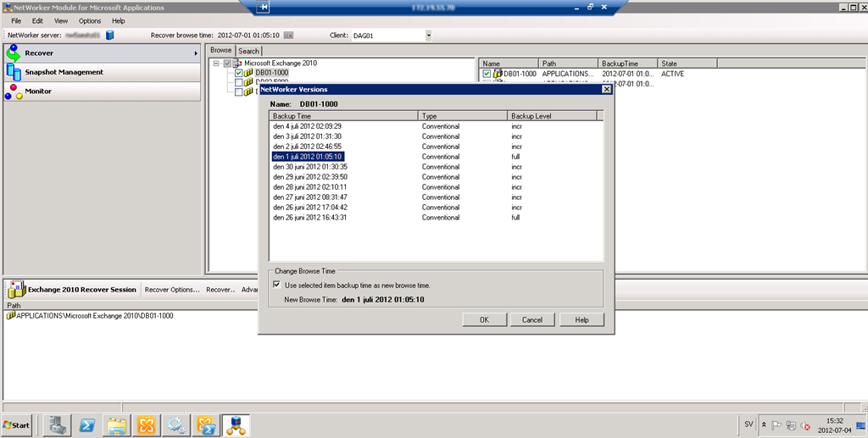This screenshot has height=438, width=868.
Task: Select version den 27 juni 2012 08:31:47
Action: click(310, 197)
